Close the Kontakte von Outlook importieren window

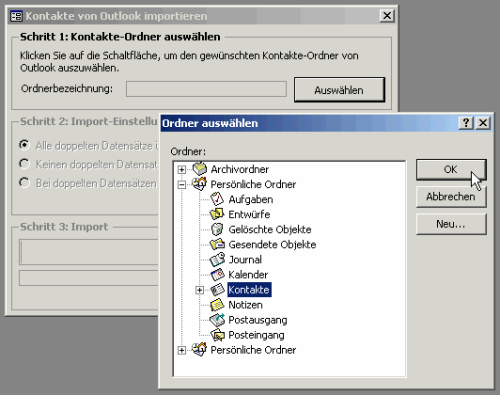pos(387,16)
